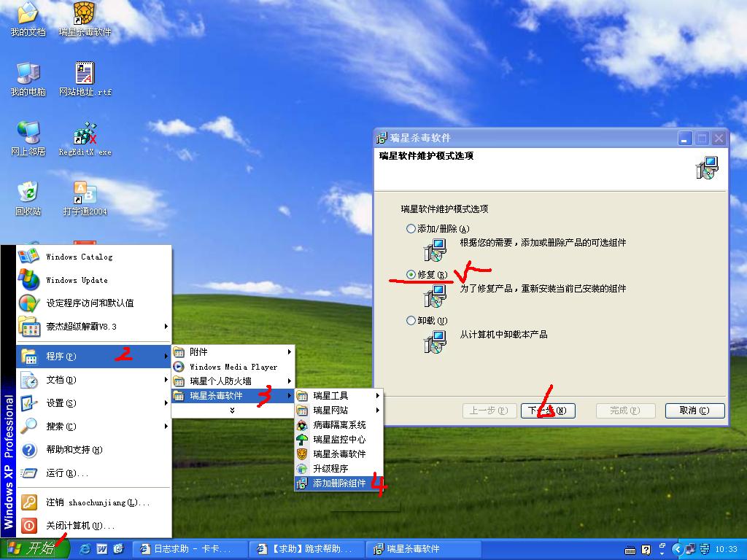This screenshot has width=747, height=560.
Task: Select 卸载(U) uninstall radio option
Action: click(x=411, y=321)
